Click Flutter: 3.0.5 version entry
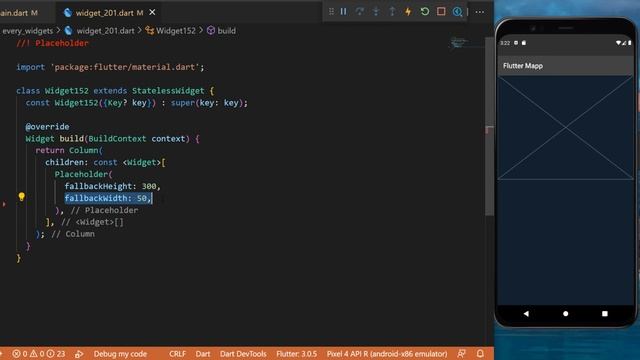Viewport: 640px width, 360px height. point(296,354)
